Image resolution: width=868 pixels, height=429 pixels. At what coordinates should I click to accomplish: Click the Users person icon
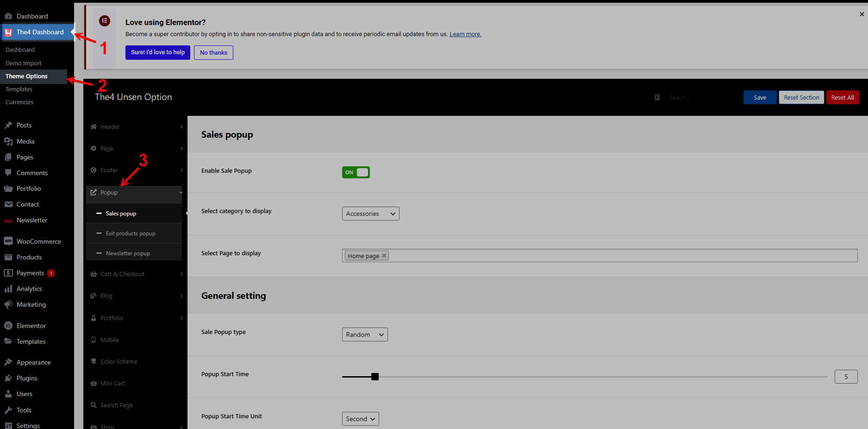click(x=8, y=394)
